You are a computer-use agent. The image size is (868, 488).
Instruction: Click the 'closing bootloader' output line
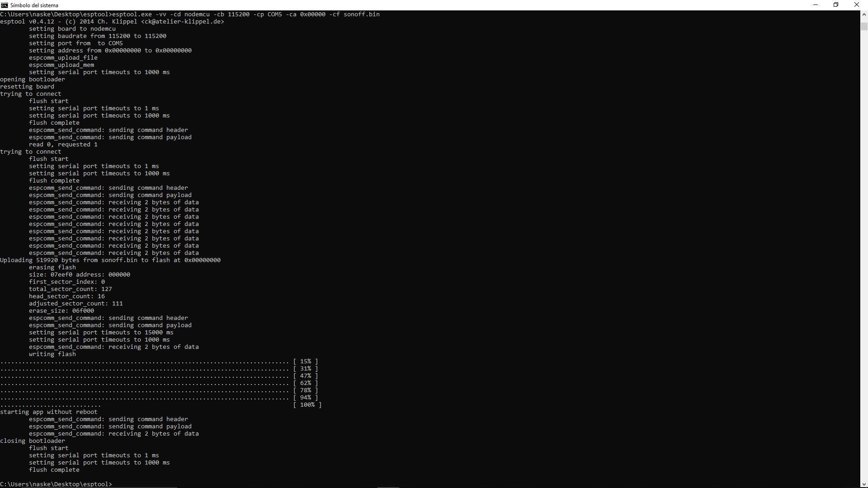[x=33, y=441]
